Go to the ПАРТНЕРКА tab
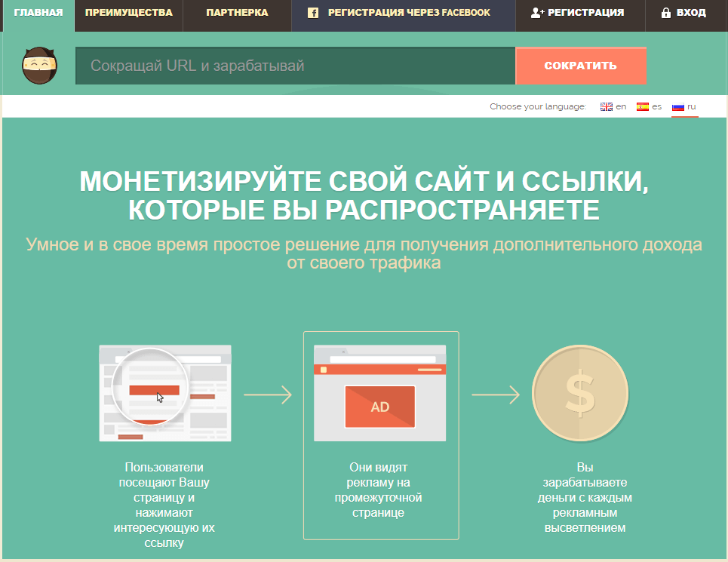This screenshot has width=728, height=562. tap(237, 13)
